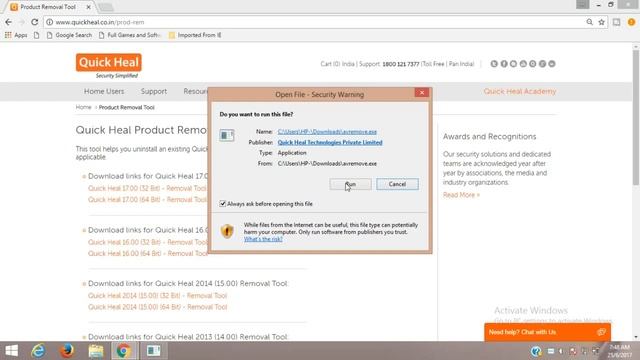
Task: Open the "What's the risk?" link
Action: click(263, 239)
